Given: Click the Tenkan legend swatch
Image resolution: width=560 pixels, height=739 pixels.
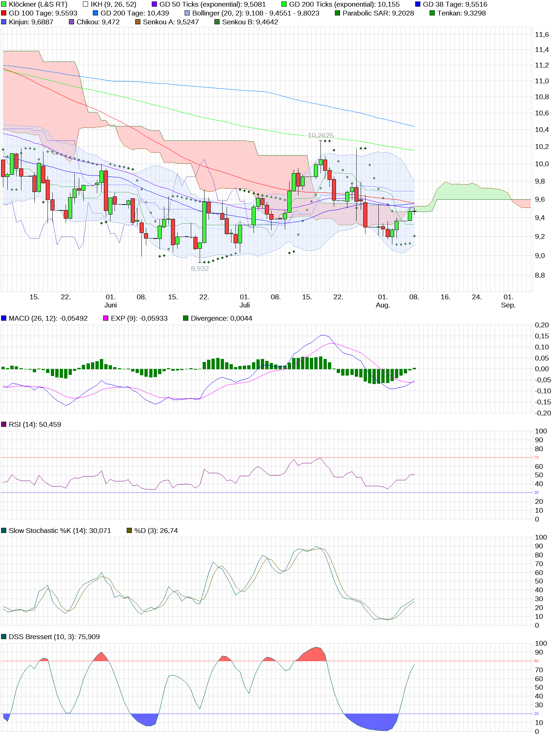Looking at the screenshot, I should click(x=432, y=13).
